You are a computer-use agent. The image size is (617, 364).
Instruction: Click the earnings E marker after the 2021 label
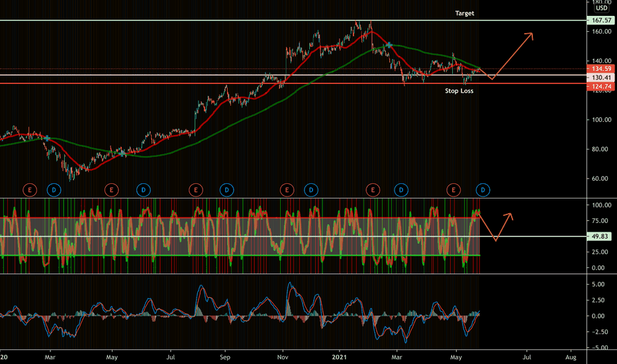click(373, 191)
